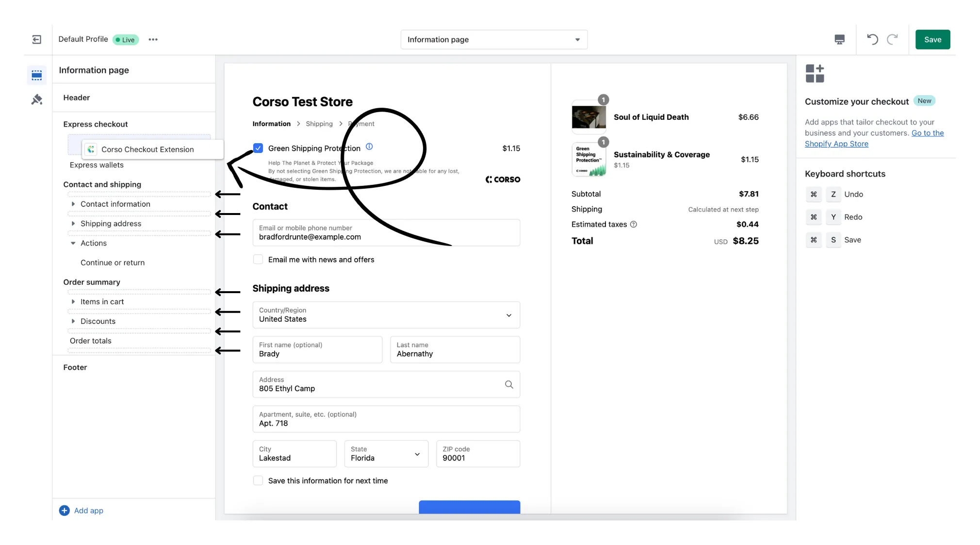Viewport: 980px width, 545px height.
Task: Click the apps grid icon in right panel
Action: pyautogui.click(x=815, y=73)
